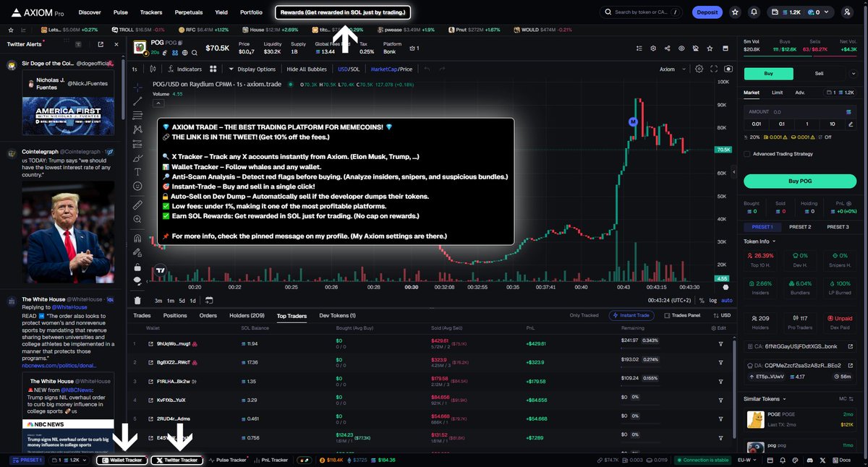Select the text annotation tool

(x=137, y=172)
